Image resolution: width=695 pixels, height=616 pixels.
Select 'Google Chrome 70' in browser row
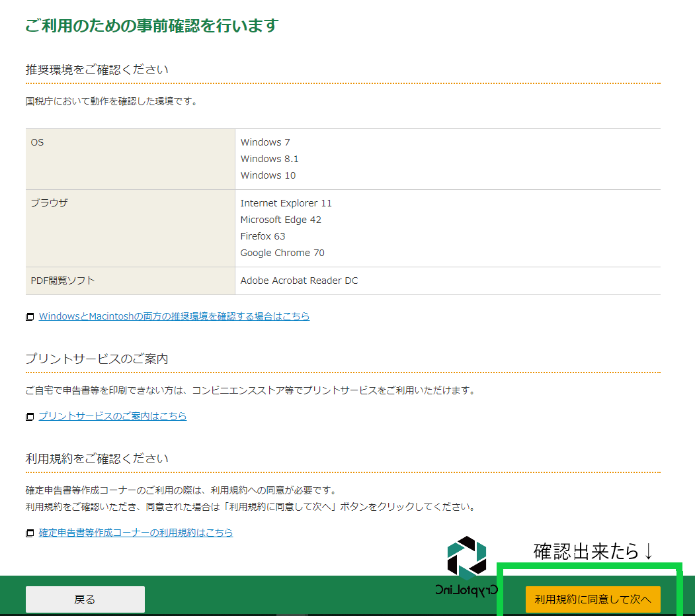282,253
